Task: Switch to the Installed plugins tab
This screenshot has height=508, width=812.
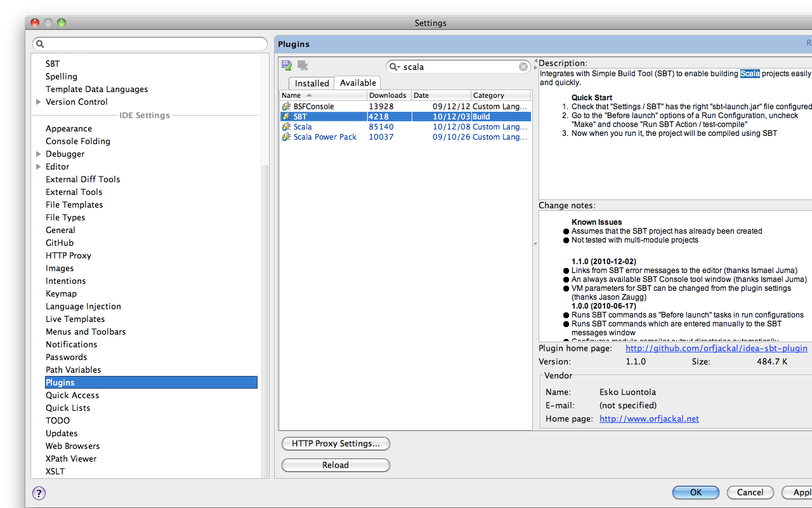Action: click(x=312, y=83)
